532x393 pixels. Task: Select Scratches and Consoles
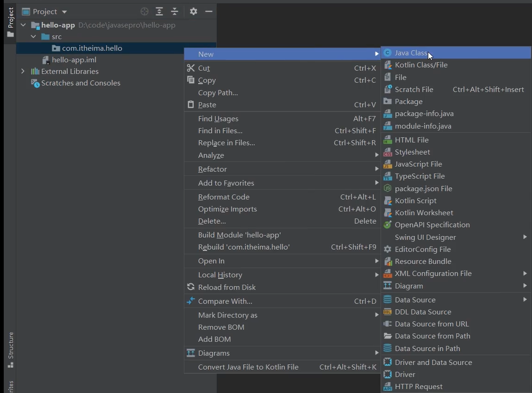point(81,83)
